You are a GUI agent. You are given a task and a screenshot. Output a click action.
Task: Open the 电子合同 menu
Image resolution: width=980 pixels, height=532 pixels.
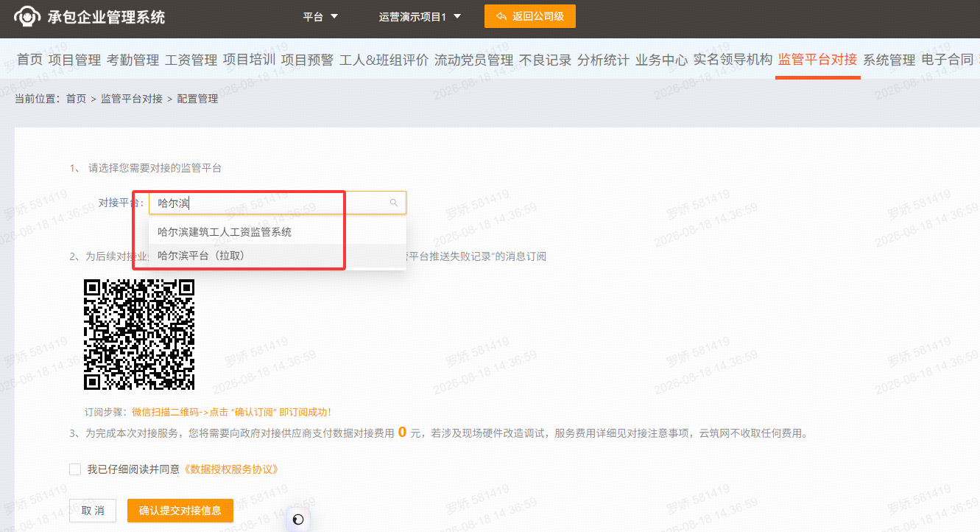[947, 60]
